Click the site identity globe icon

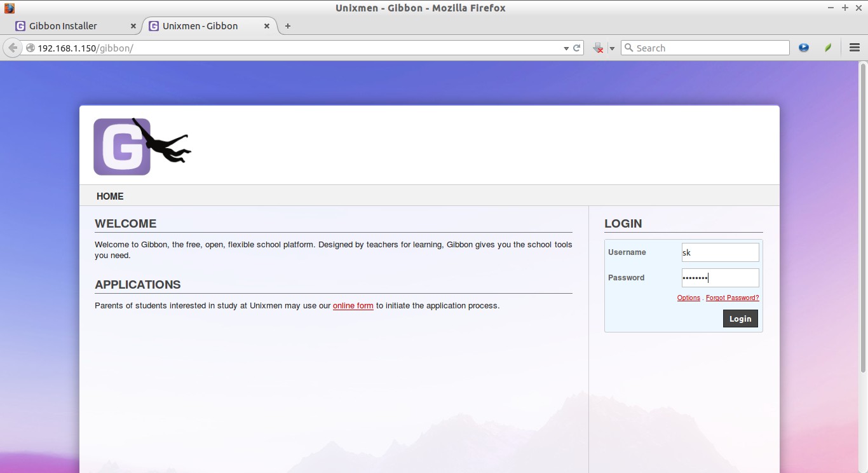pos(30,48)
